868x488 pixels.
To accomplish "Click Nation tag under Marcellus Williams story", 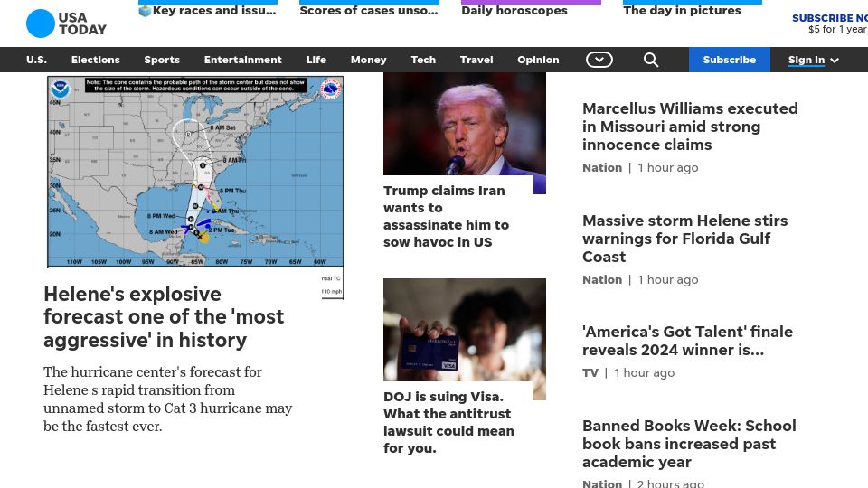I will [602, 168].
